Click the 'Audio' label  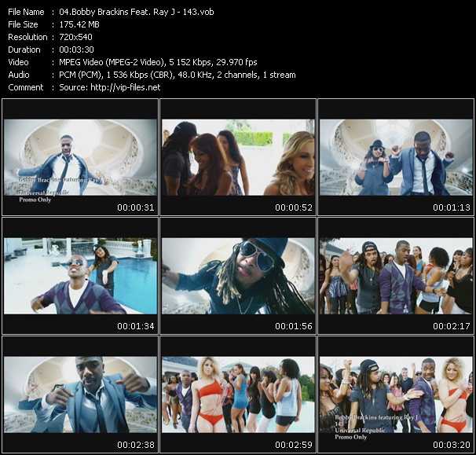[19, 75]
